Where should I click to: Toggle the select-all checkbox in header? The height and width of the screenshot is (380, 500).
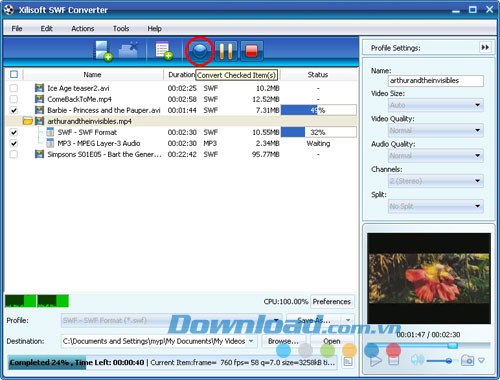pyautogui.click(x=14, y=74)
